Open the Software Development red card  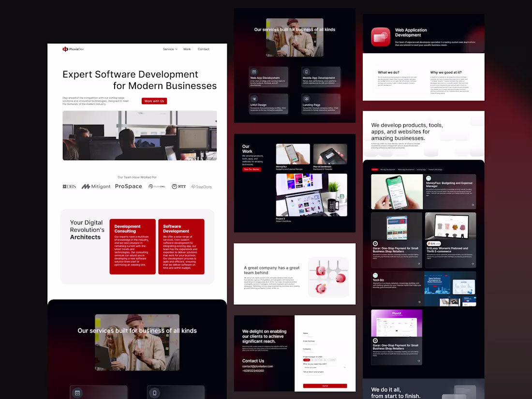pos(181,247)
